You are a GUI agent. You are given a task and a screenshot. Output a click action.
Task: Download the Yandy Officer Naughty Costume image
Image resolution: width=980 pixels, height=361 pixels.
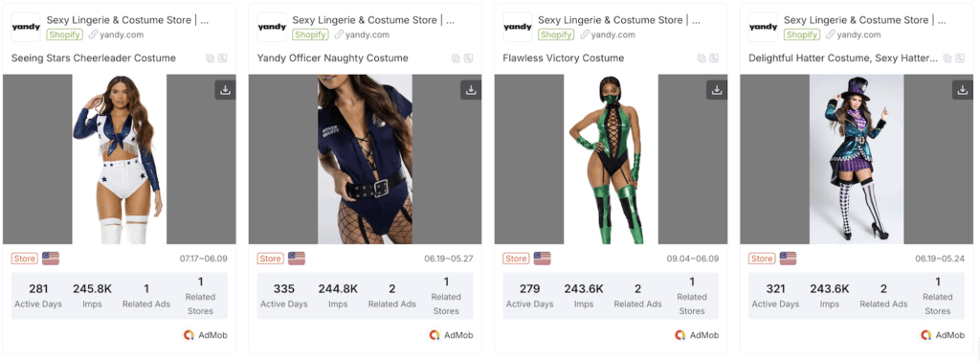point(471,90)
